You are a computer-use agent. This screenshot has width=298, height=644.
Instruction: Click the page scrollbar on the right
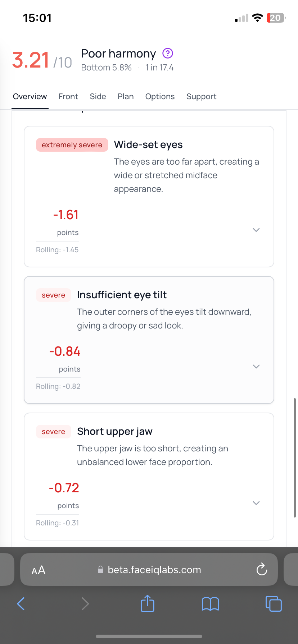295,457
